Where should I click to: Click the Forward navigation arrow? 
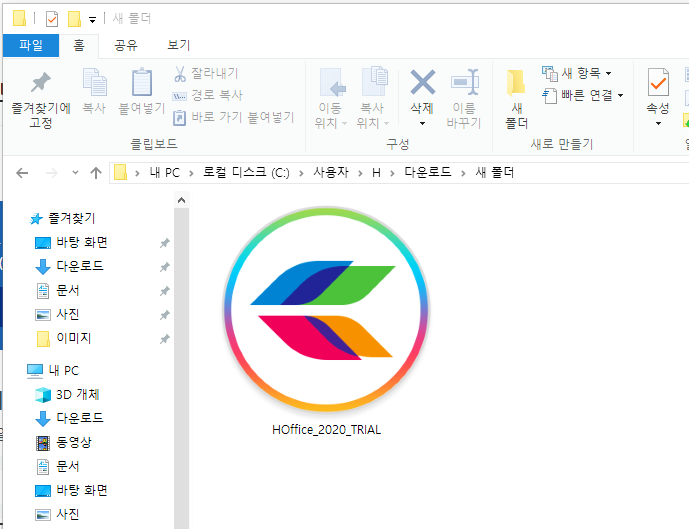point(52,173)
